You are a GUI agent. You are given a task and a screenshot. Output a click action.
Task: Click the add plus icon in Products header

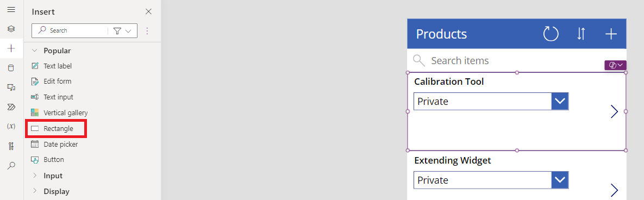(611, 34)
